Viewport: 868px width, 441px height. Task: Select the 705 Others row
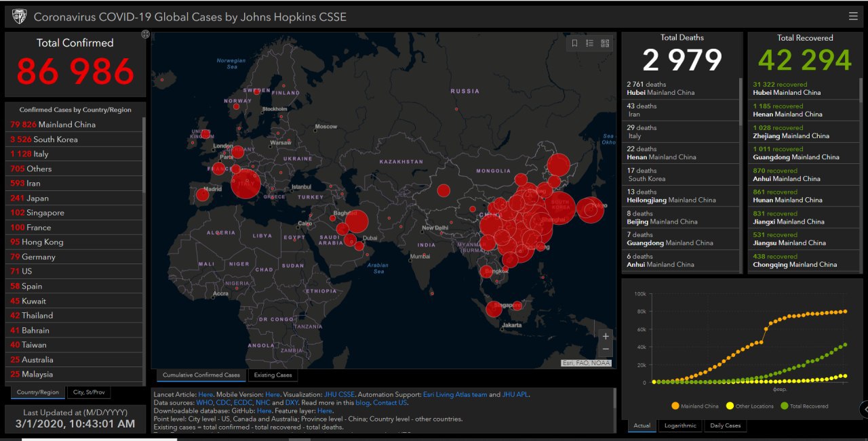point(75,169)
